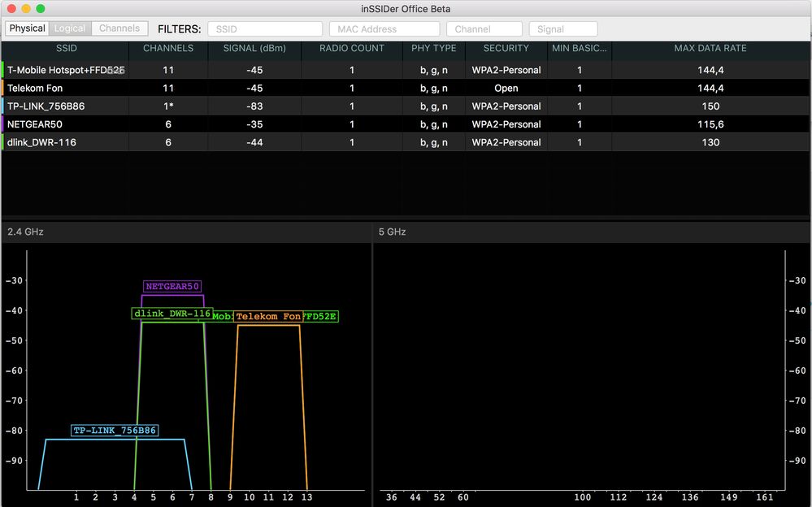Click the NETGEAR50 label in 2.4 GHz graph
The width and height of the screenshot is (812, 507).
(x=172, y=286)
